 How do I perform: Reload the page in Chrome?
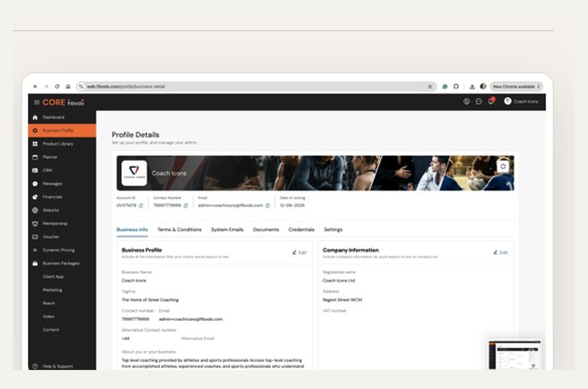(x=57, y=86)
